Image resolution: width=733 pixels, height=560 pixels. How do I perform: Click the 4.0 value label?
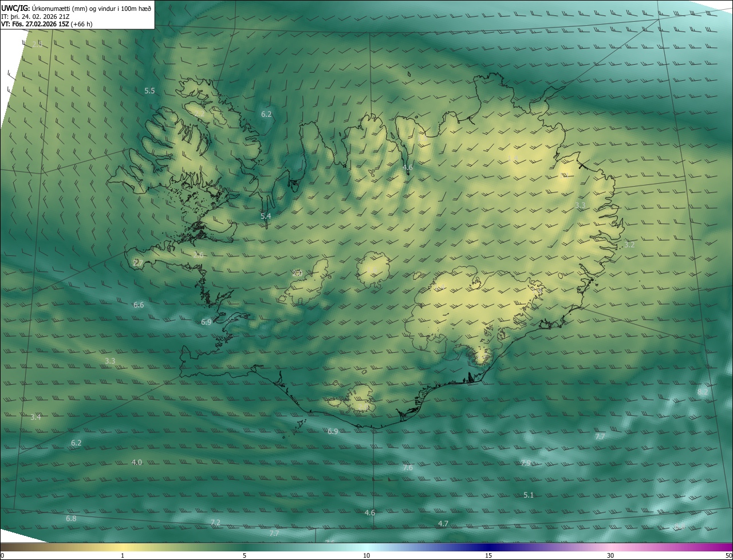137,462
